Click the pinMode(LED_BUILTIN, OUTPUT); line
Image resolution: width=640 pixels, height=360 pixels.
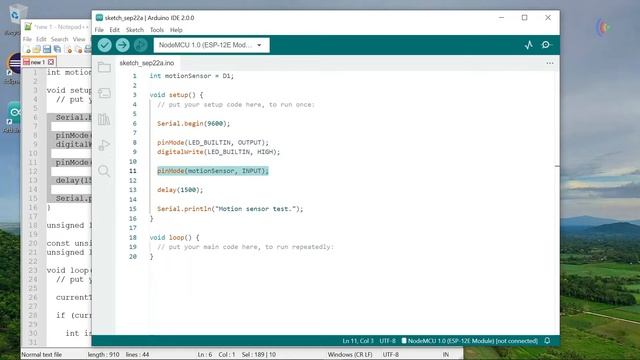pyautogui.click(x=213, y=142)
